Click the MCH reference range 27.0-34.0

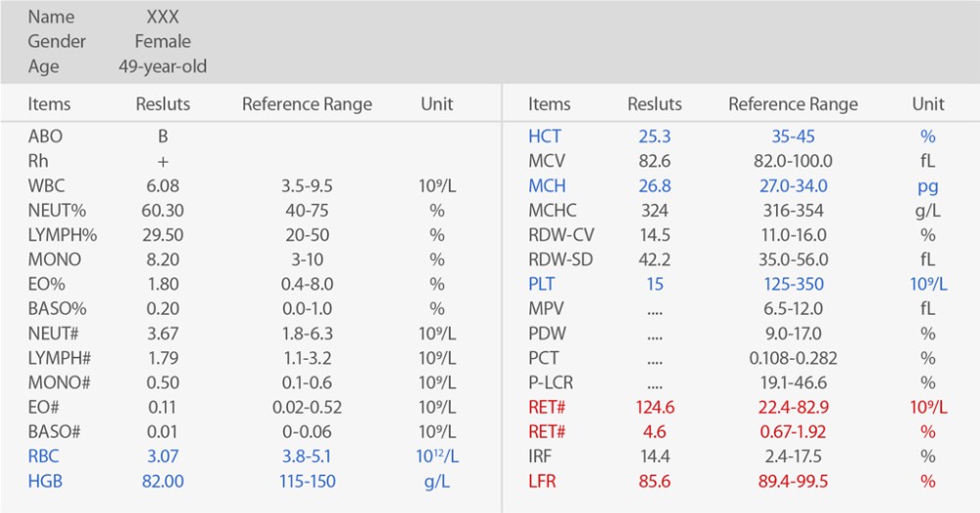click(793, 185)
